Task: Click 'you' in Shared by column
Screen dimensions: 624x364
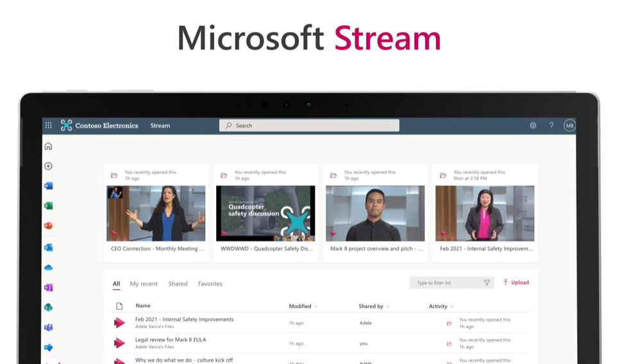Action: [x=364, y=343]
